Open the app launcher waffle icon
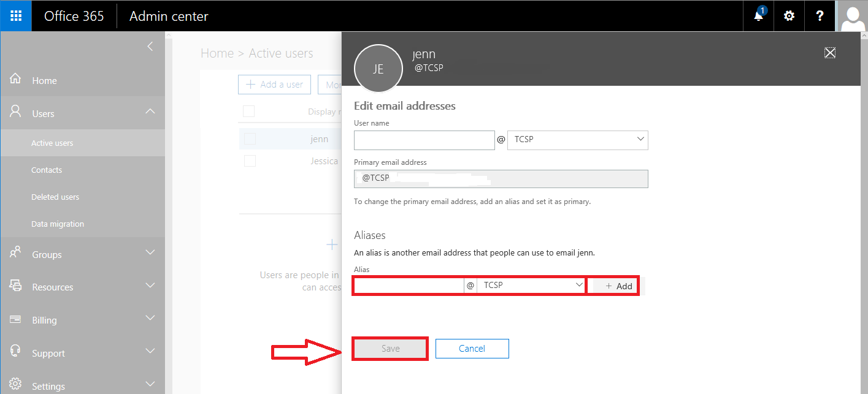868x394 pixels. (16, 16)
